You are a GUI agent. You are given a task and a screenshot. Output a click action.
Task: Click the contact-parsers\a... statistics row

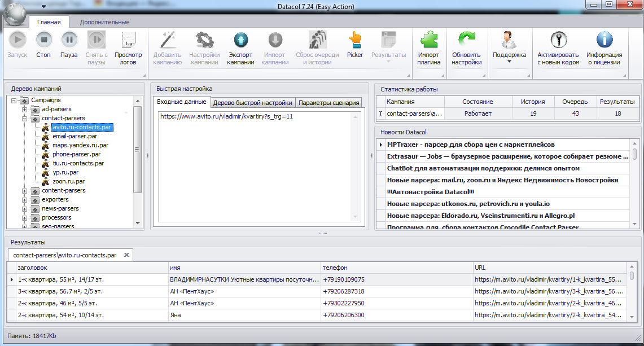click(507, 114)
